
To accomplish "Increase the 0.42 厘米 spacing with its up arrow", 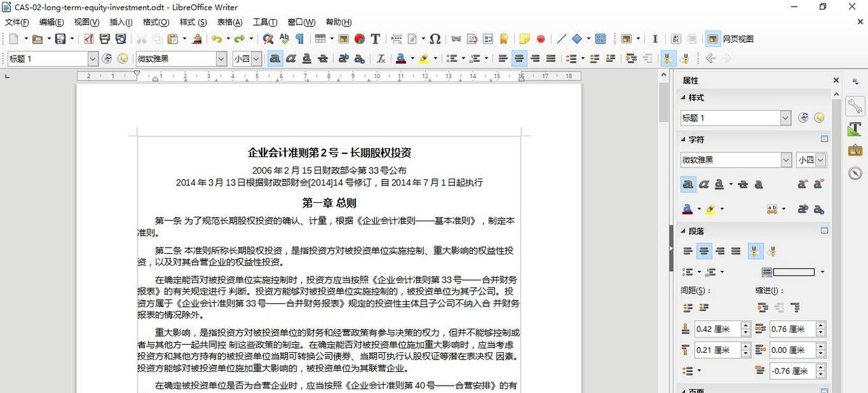I will (x=746, y=325).
